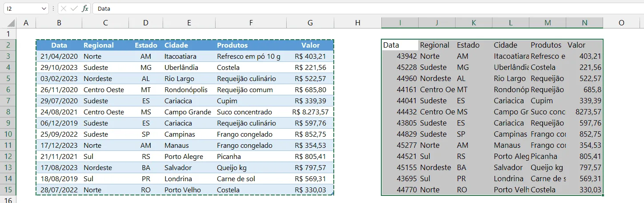Select column E header
The width and height of the screenshot is (644, 203).
189,23
